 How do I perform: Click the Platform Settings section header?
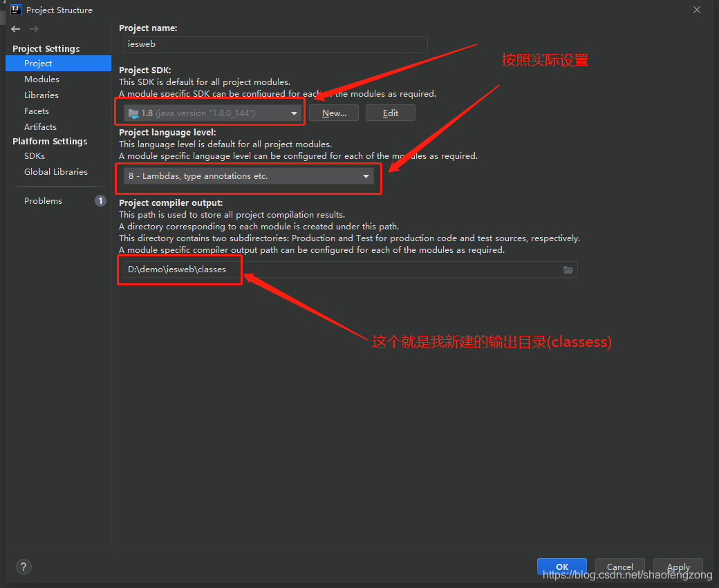click(x=50, y=141)
